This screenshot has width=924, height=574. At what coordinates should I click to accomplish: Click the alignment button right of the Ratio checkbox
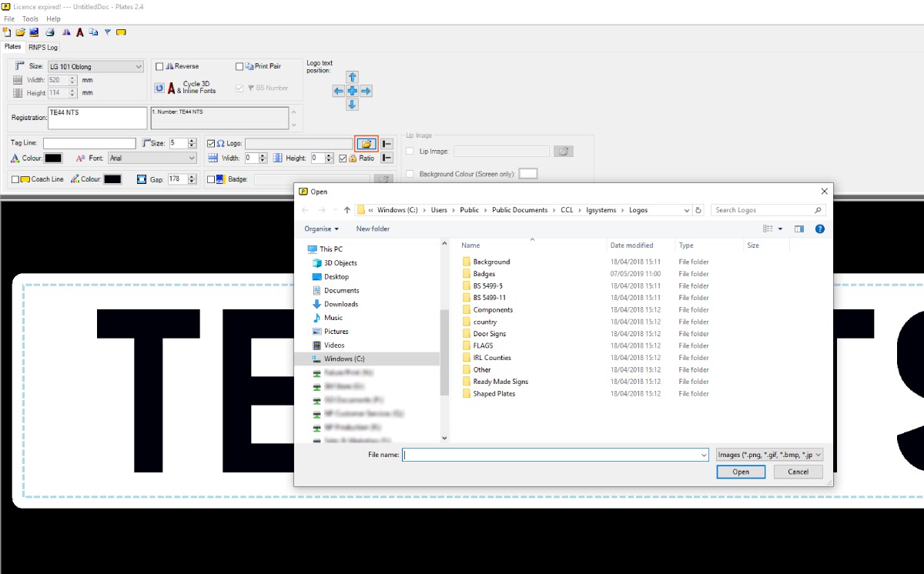[x=387, y=158]
